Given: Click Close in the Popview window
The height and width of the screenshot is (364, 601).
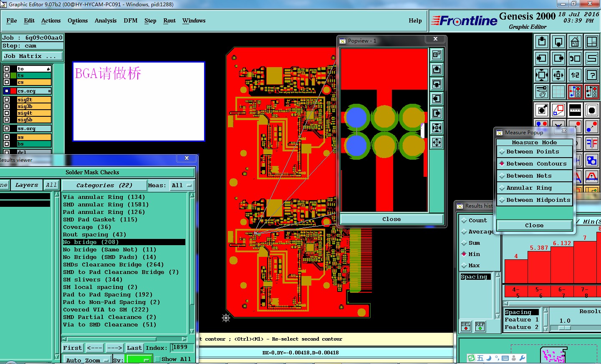Looking at the screenshot, I should click(391, 219).
